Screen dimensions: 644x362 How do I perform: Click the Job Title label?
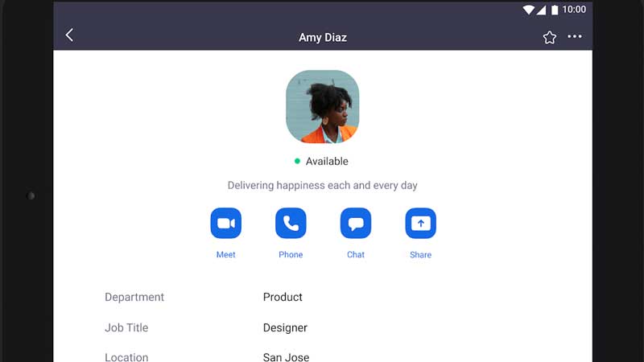pyautogui.click(x=126, y=327)
